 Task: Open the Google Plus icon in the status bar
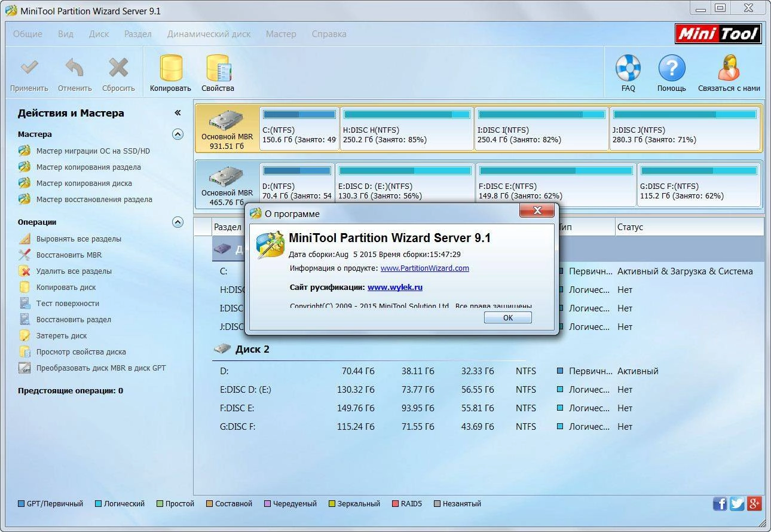click(x=755, y=503)
